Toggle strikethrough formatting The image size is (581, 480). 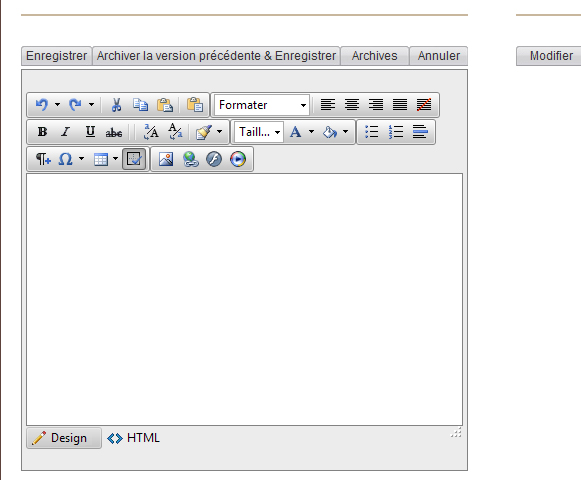tap(114, 132)
